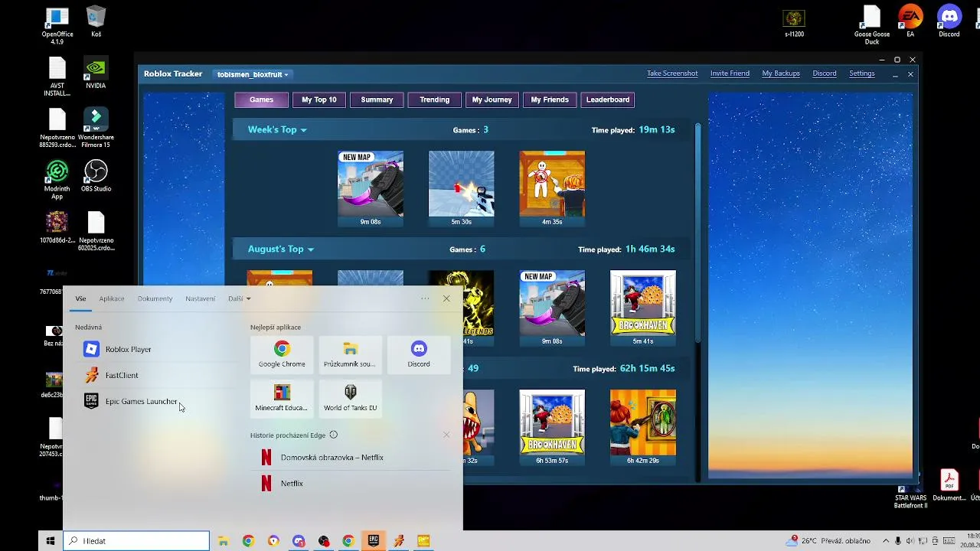Select the Vše search tab

click(x=80, y=298)
